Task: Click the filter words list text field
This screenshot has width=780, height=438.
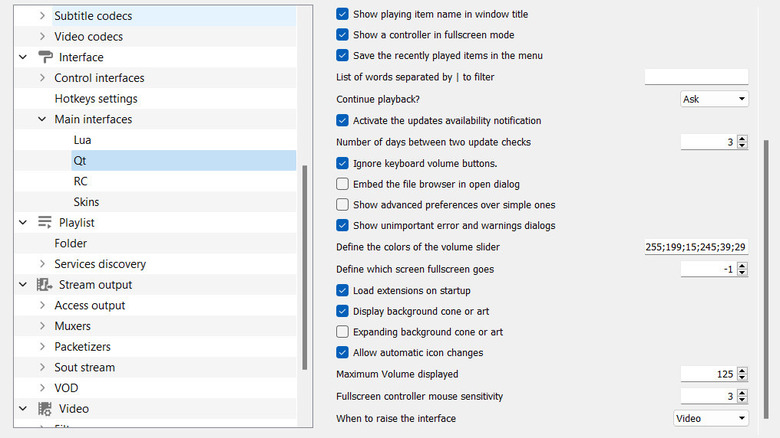Action: [x=696, y=77]
